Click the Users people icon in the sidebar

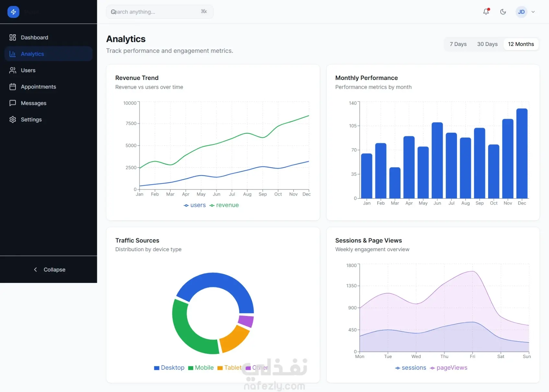coord(13,70)
